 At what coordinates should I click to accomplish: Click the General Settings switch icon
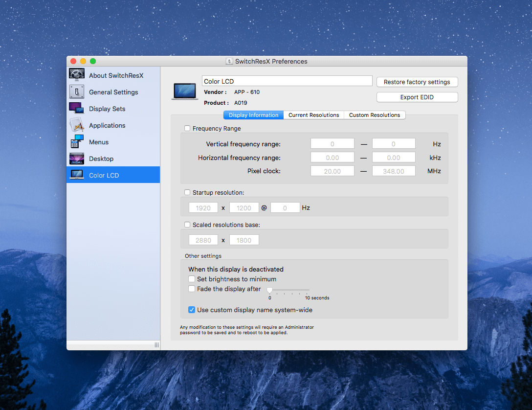tap(77, 91)
